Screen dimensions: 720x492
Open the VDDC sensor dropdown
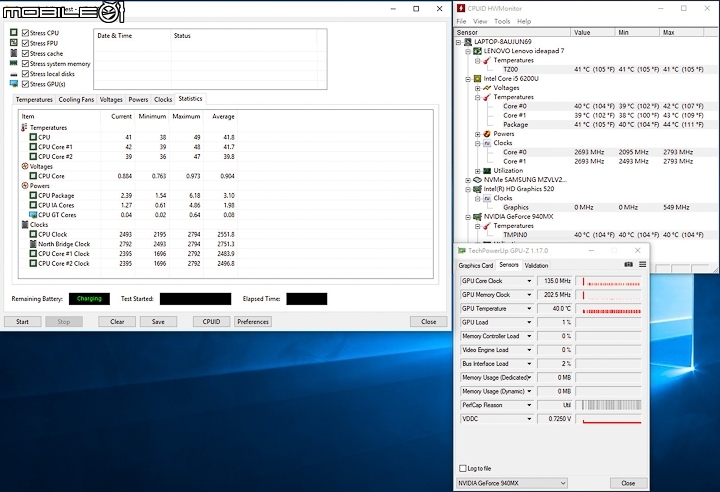tap(529, 418)
